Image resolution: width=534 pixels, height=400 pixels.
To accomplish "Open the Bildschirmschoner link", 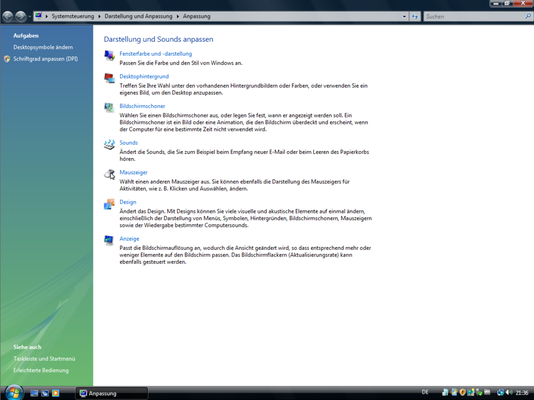I will click(142, 106).
